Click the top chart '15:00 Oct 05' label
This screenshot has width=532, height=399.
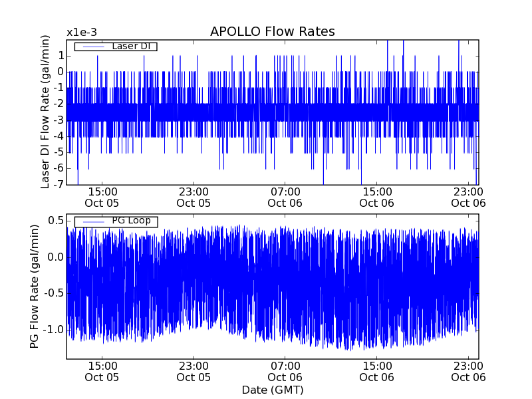click(x=102, y=198)
